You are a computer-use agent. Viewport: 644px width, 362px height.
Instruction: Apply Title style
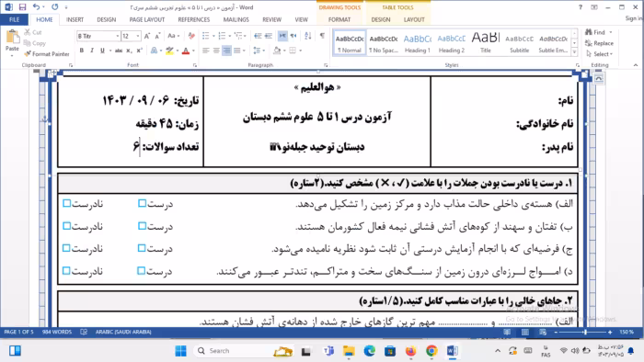pos(486,43)
